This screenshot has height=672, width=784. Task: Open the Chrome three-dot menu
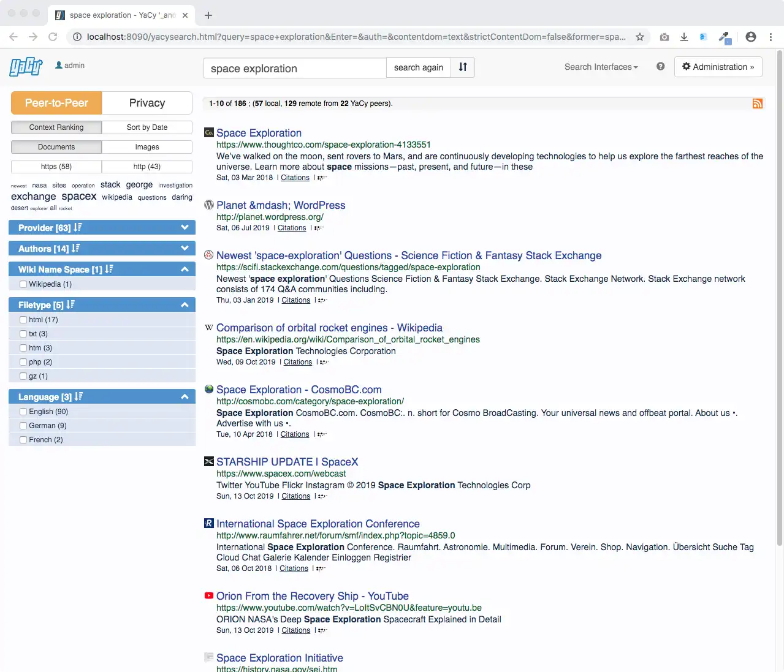click(x=771, y=37)
